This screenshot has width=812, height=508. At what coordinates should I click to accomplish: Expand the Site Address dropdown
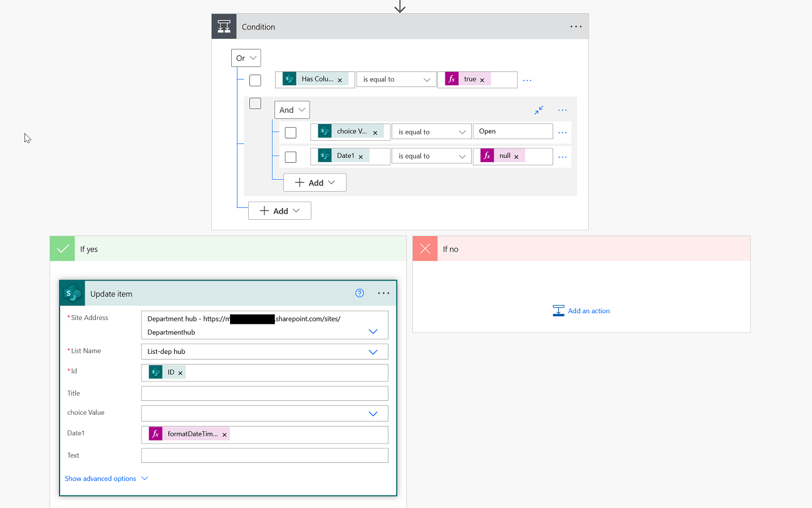373,331
